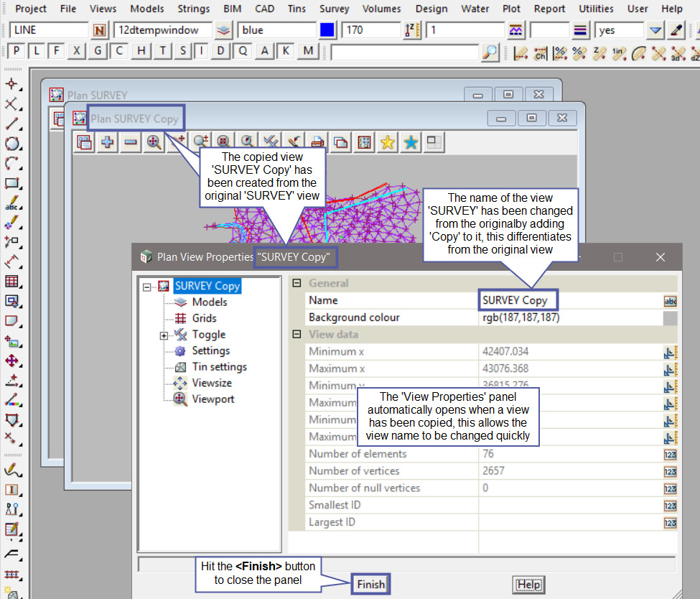This screenshot has height=599, width=700.
Task: Click the blue colour swatch
Action: [327, 30]
